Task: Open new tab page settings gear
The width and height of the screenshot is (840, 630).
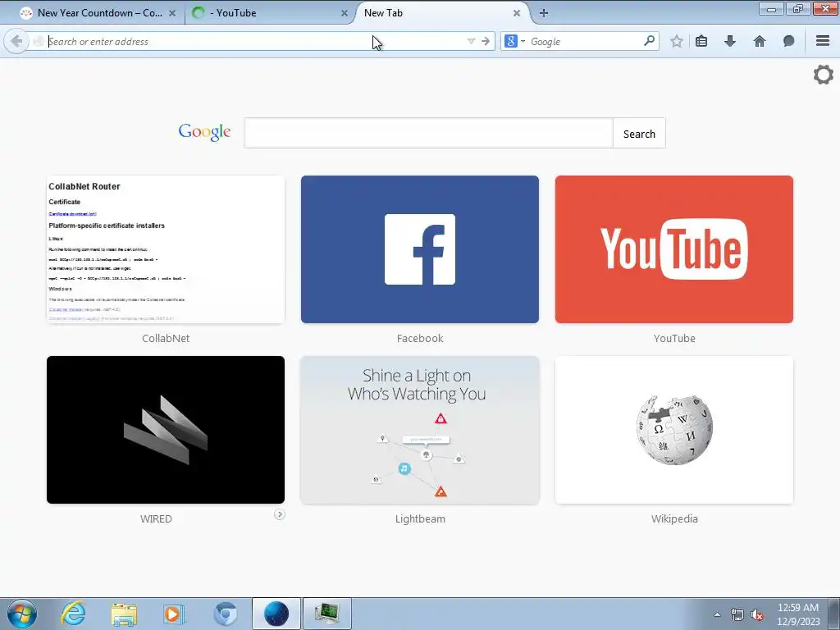Action: point(824,75)
